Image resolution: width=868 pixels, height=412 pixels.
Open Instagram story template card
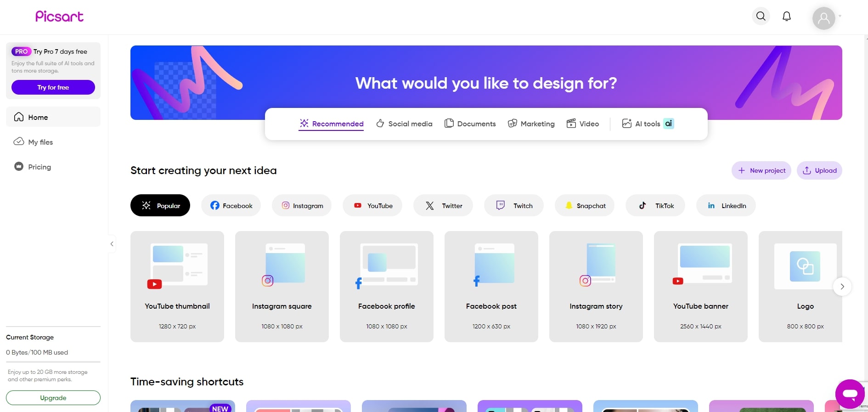[596, 287]
